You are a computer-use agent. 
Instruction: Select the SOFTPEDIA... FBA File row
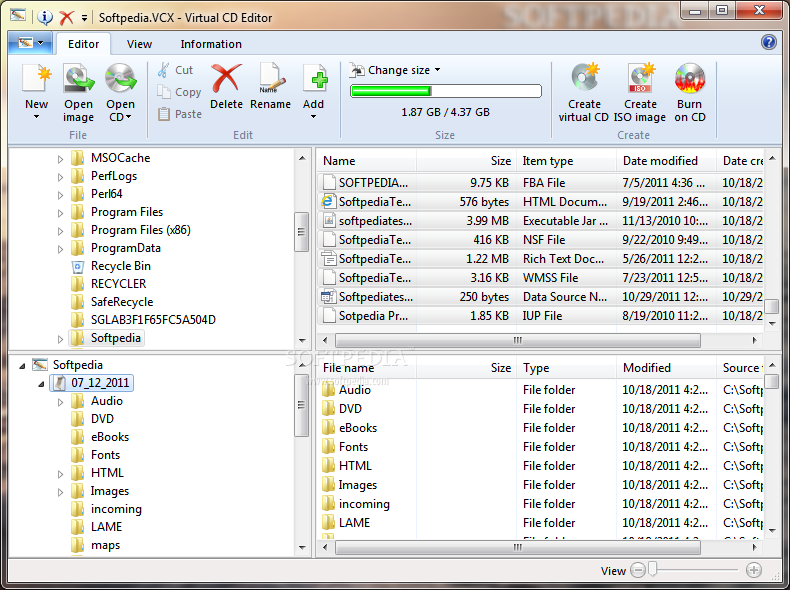click(x=540, y=182)
